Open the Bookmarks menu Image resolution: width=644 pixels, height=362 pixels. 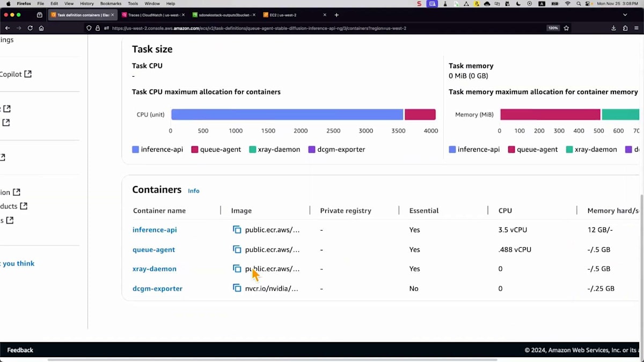pyautogui.click(x=111, y=4)
